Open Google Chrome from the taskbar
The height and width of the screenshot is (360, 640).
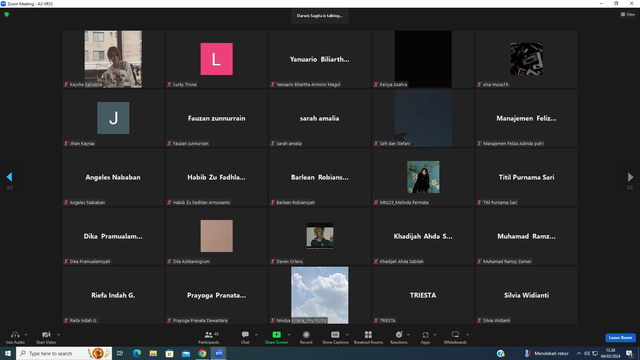pos(202,353)
